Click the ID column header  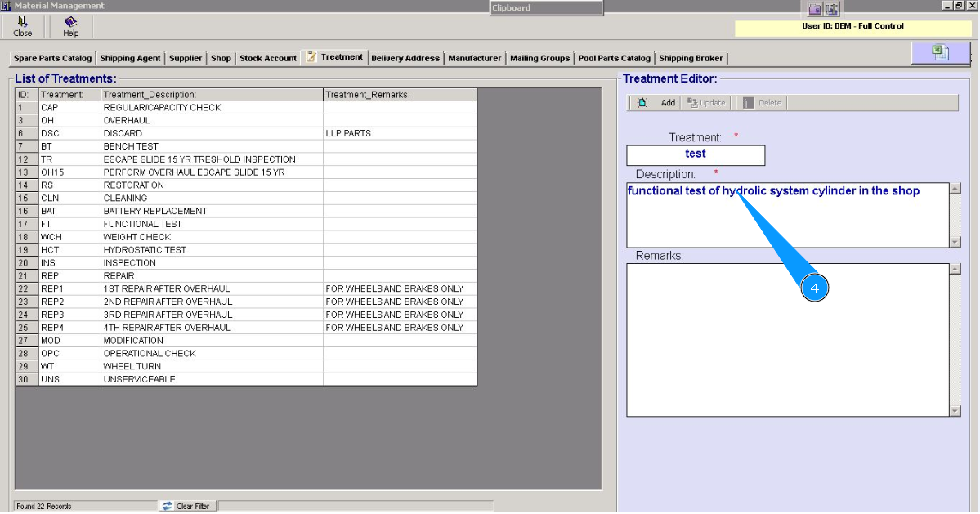tap(27, 95)
